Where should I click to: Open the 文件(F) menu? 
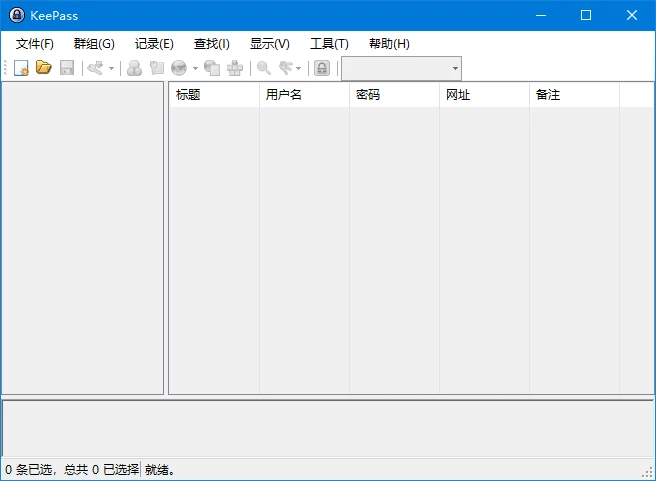point(35,43)
